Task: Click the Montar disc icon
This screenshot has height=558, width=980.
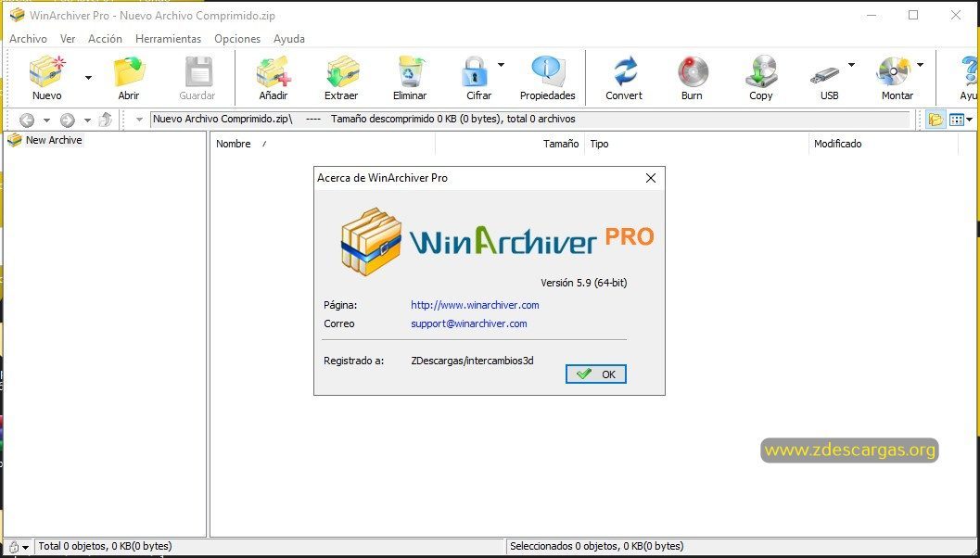Action: [894, 71]
